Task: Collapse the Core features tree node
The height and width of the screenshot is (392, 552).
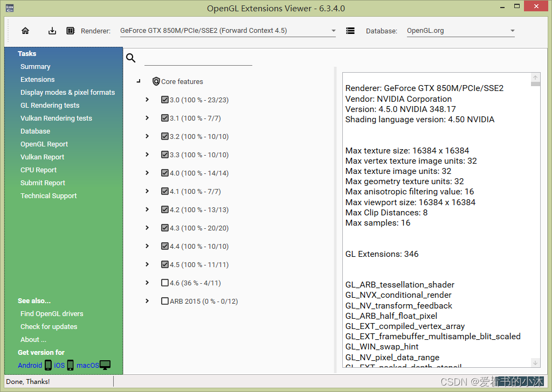Action: click(139, 81)
